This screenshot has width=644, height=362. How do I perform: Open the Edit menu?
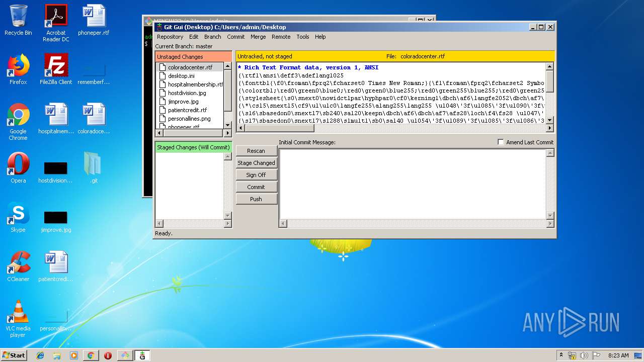(x=194, y=37)
